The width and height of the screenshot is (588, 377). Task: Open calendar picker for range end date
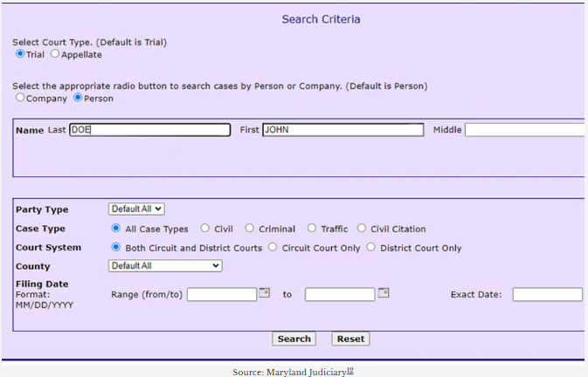pyautogui.click(x=383, y=293)
